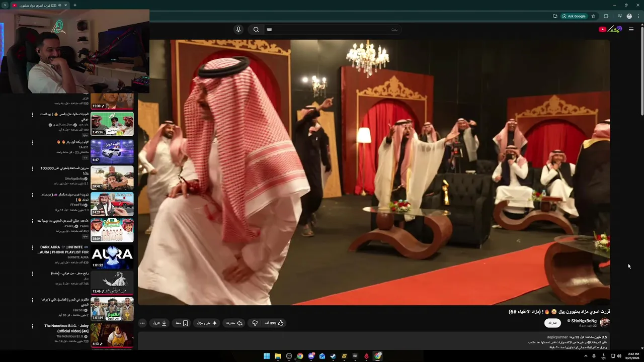This screenshot has height=362, width=644.
Task: Close the YouTube browser tab
Action: (x=65, y=5)
